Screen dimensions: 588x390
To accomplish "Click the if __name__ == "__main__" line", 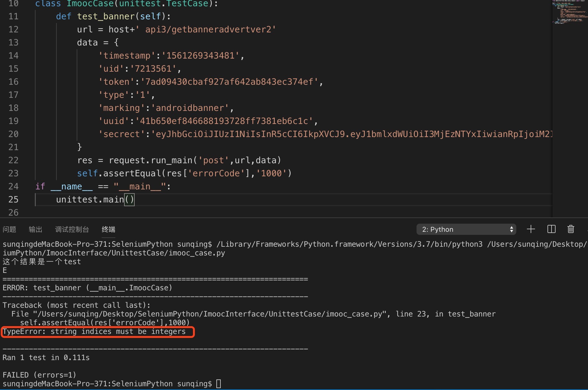I will point(103,186).
